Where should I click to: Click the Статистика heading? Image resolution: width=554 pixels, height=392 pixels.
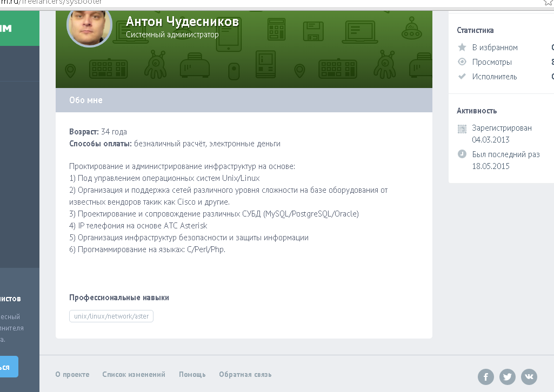click(x=475, y=30)
